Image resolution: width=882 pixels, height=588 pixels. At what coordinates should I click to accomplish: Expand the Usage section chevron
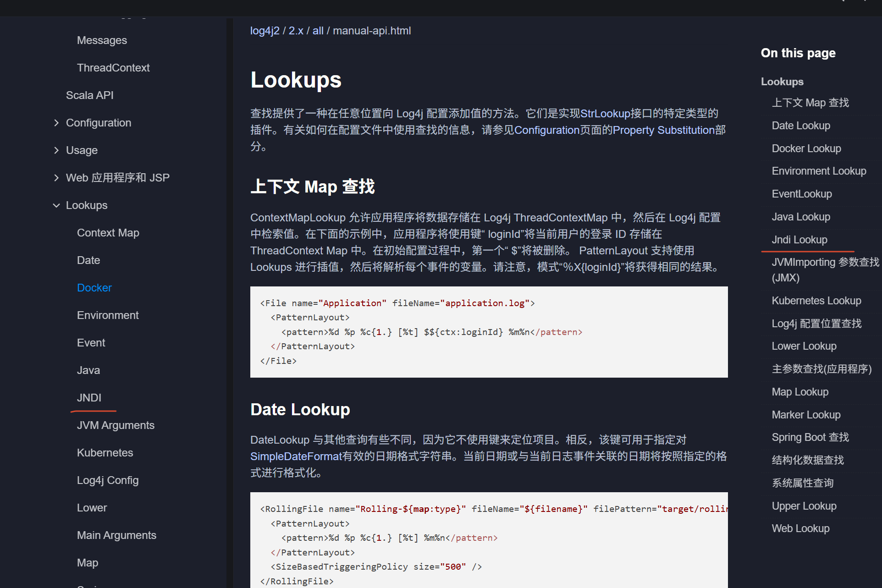click(x=56, y=150)
